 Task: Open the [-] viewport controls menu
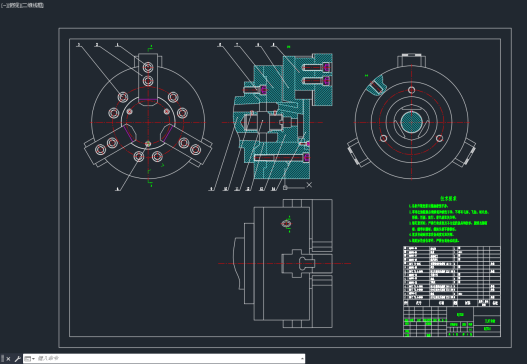(3, 5)
